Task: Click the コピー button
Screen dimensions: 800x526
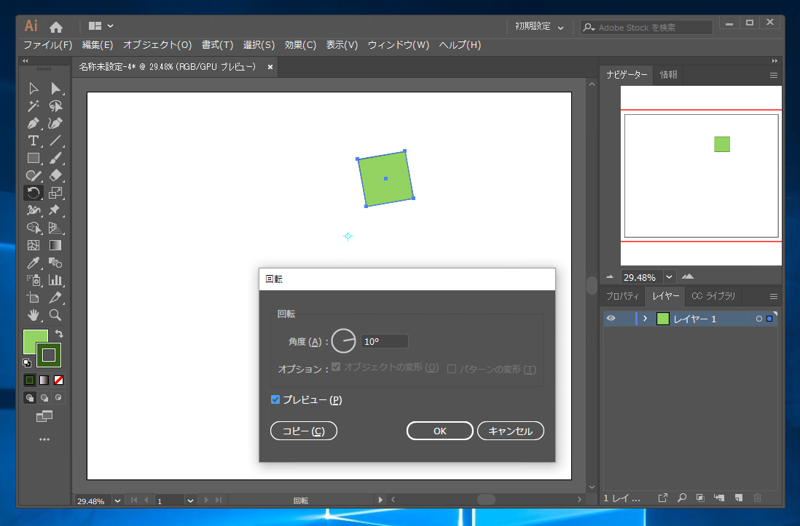Action: (303, 431)
